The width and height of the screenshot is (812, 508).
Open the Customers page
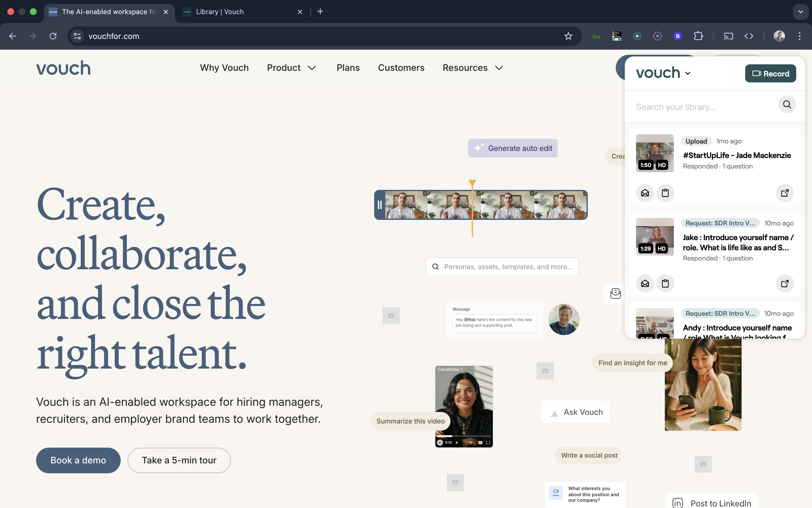click(401, 68)
